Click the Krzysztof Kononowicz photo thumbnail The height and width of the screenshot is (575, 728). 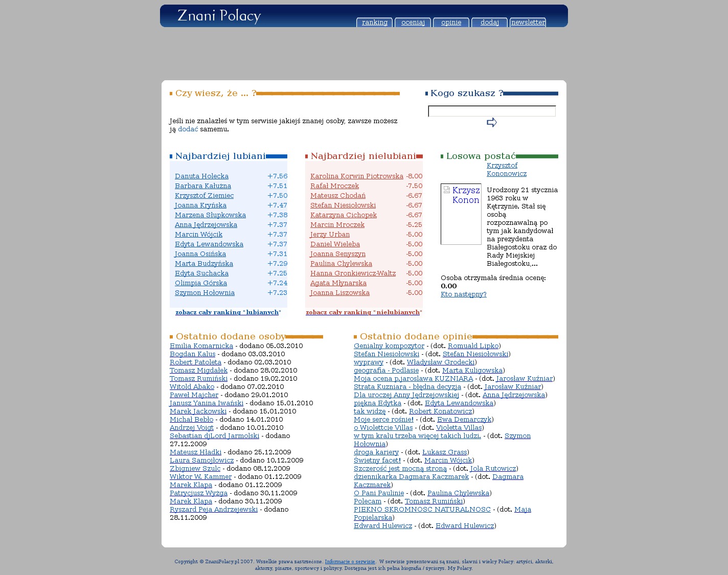461,214
